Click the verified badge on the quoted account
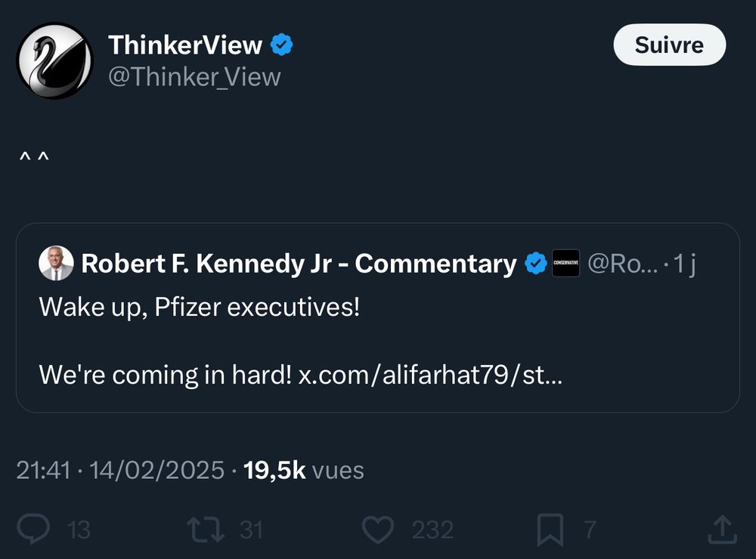This screenshot has width=756, height=559. 536,264
